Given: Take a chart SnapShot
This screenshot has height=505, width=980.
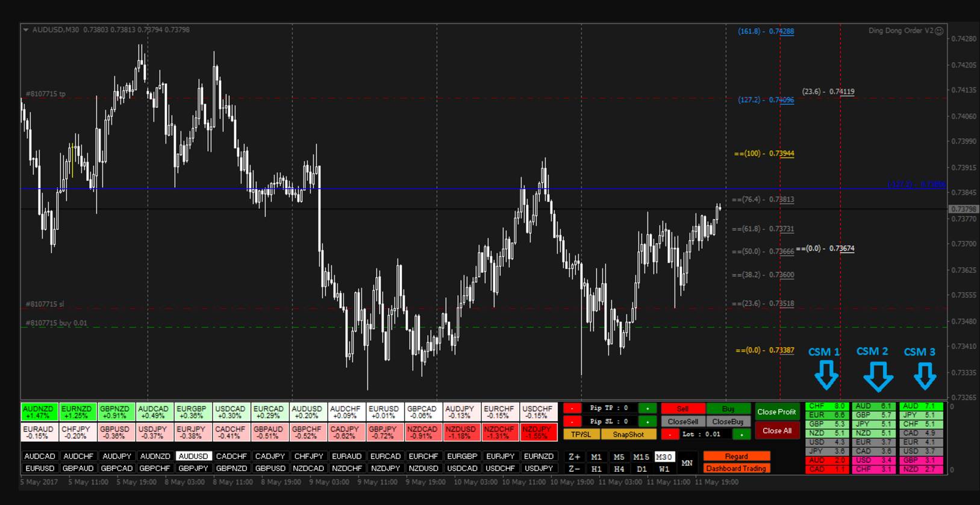Looking at the screenshot, I should pos(628,434).
